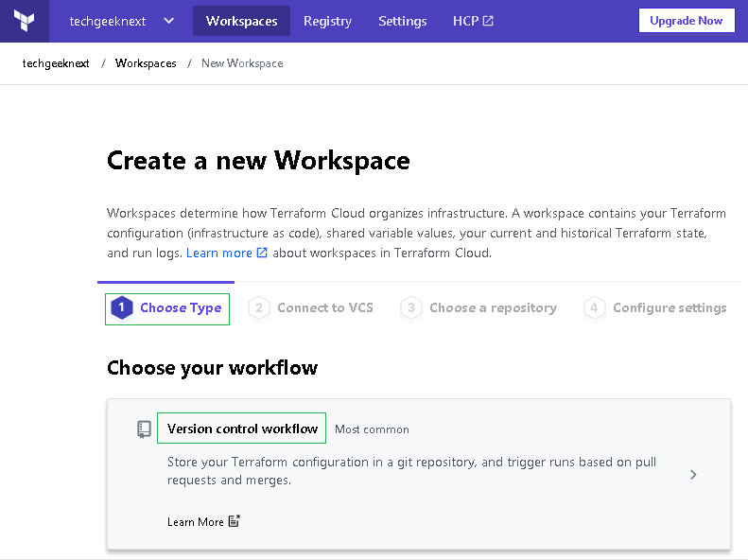The width and height of the screenshot is (748, 560).
Task: Go to Workspaces breadcrumb link
Action: (146, 63)
